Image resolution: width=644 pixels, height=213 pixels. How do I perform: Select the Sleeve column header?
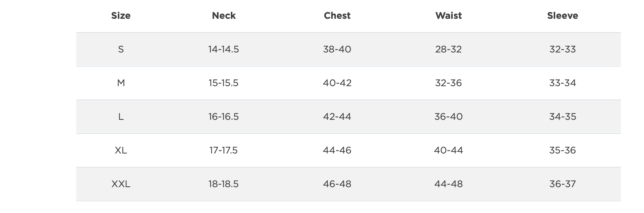click(x=563, y=16)
